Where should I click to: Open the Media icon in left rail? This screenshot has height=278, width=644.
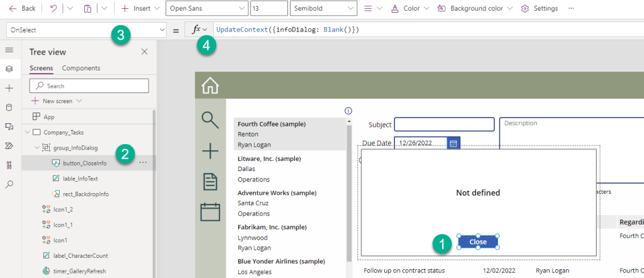(x=9, y=126)
